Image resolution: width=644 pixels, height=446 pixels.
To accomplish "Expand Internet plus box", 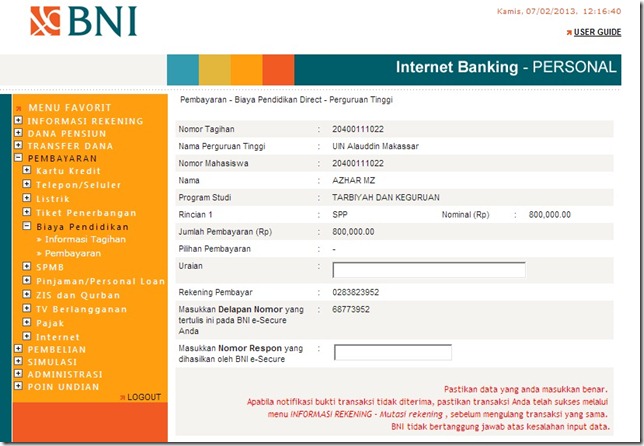I will coord(27,336).
